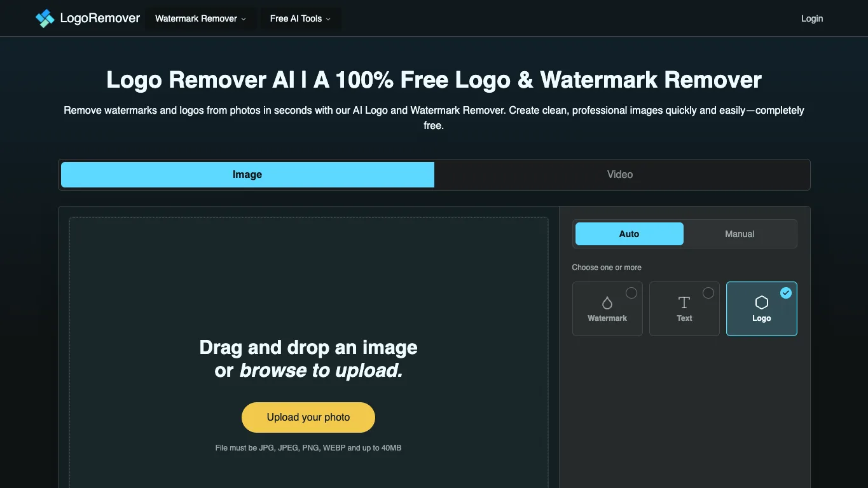Click the browse to upload text
Viewport: 868px width, 488px height.
click(x=321, y=370)
